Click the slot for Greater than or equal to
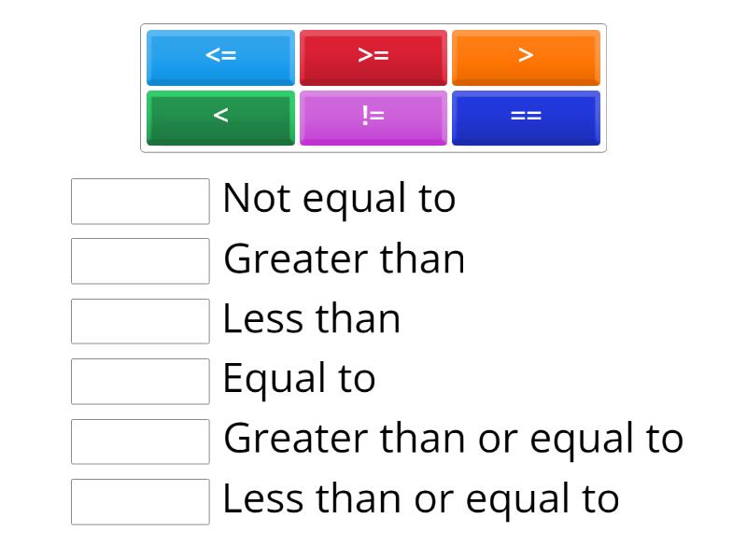 (x=140, y=441)
